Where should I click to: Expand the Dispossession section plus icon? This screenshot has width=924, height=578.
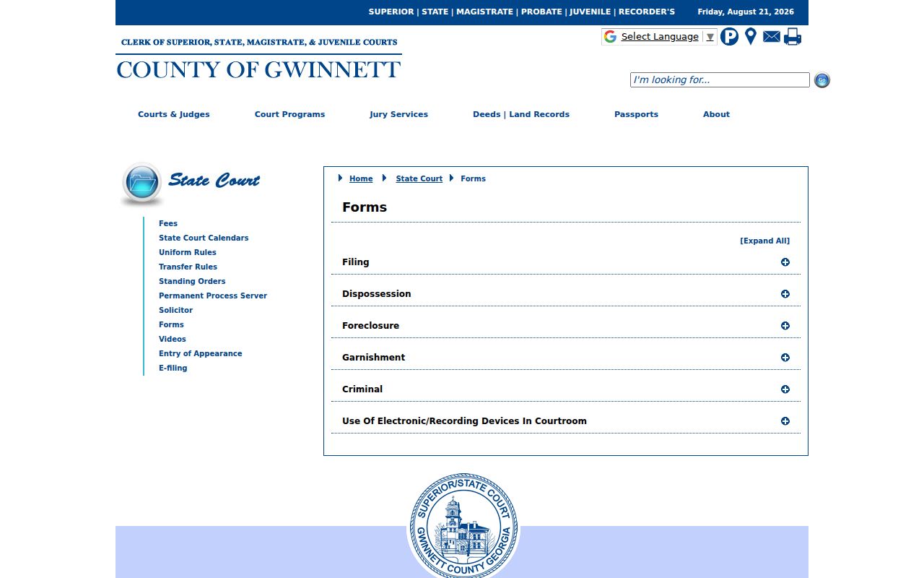(785, 294)
